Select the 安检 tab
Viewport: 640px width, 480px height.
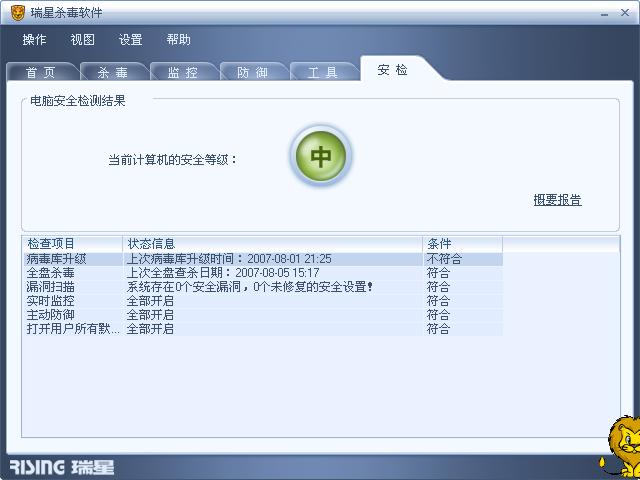click(x=393, y=70)
